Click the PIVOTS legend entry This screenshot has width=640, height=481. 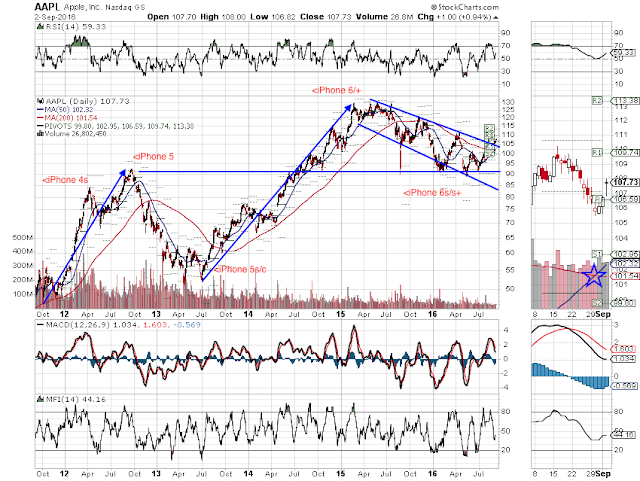(x=116, y=126)
